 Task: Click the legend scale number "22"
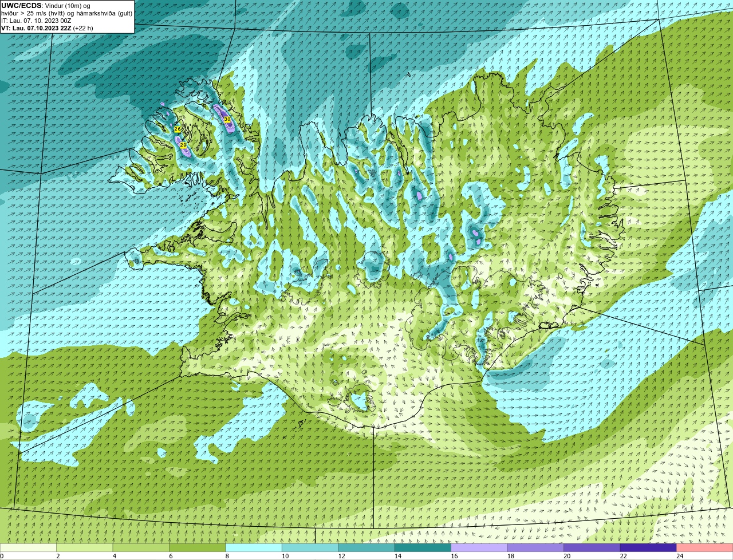[x=623, y=556]
